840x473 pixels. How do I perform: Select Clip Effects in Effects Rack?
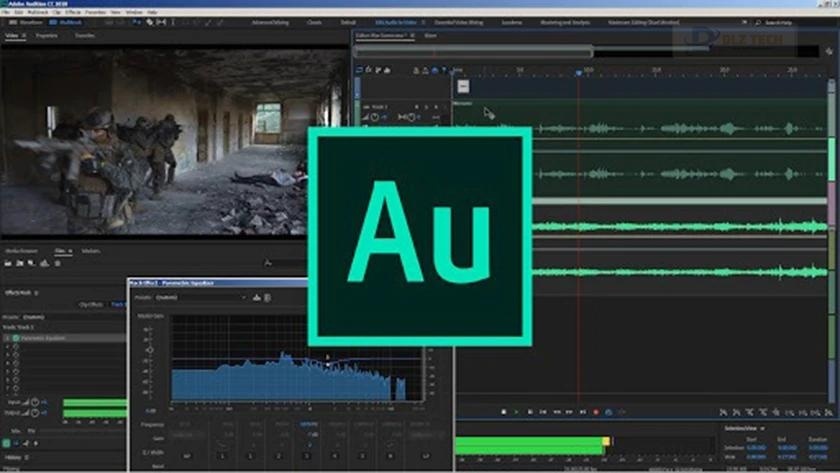pyautogui.click(x=91, y=304)
